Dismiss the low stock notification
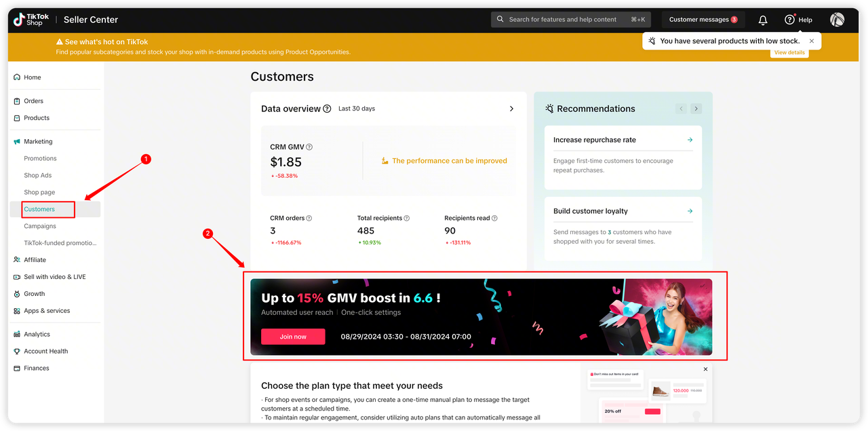 click(x=812, y=41)
